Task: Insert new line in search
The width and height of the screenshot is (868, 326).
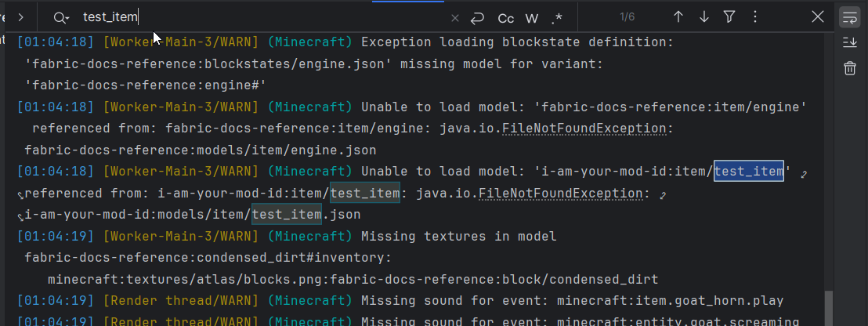Action: [x=477, y=17]
